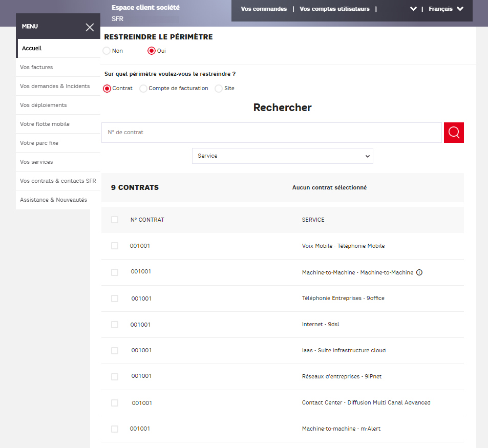Select the Non radio button
This screenshot has height=448, width=488.
click(107, 51)
